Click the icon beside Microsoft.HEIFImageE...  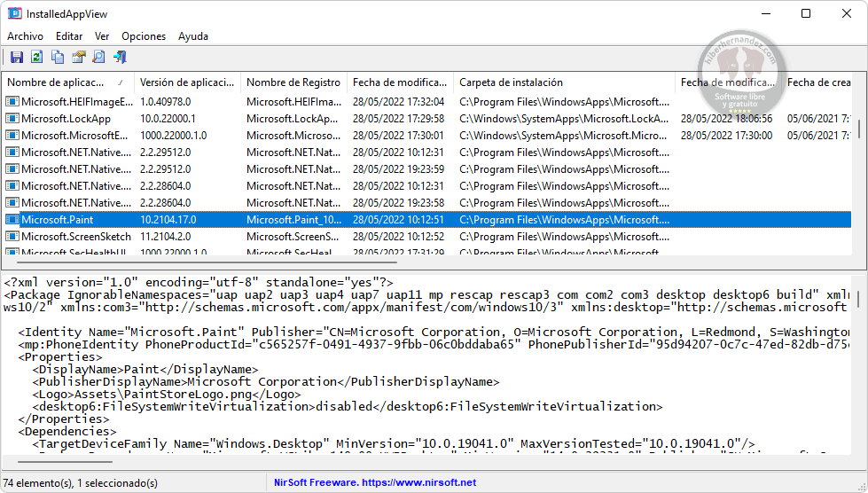click(12, 101)
